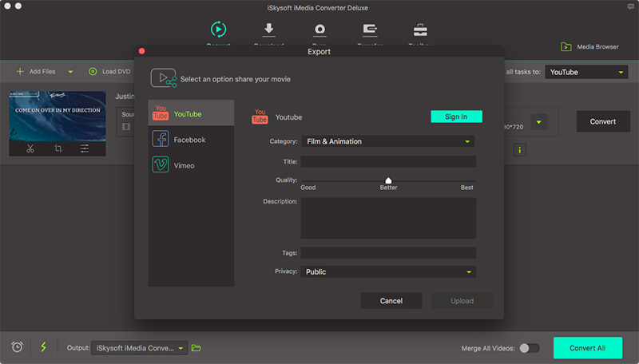
Task: Toggle the Merge All Videos switch
Action: click(529, 348)
